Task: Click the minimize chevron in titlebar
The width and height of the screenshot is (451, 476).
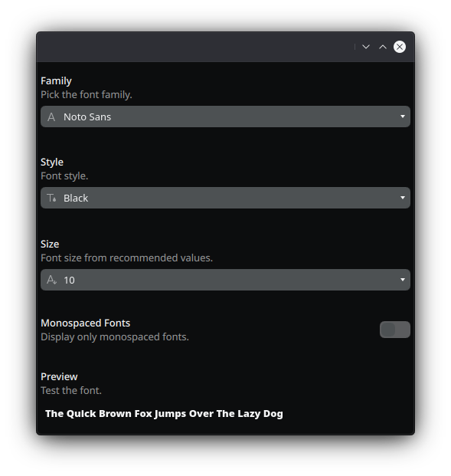Action: coord(366,47)
